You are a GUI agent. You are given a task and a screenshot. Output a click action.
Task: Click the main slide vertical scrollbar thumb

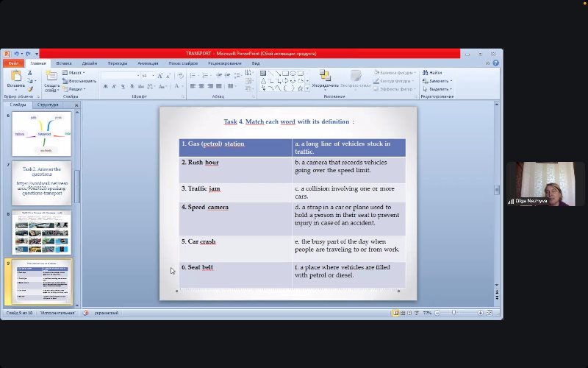pos(497,190)
